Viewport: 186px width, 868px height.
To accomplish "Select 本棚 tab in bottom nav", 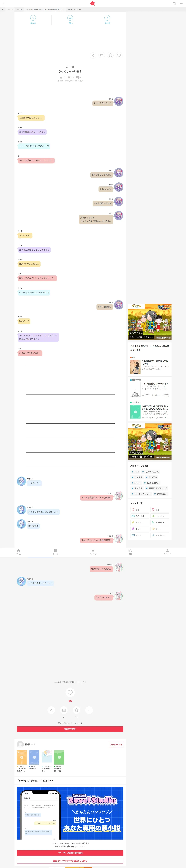I will point(130,552).
